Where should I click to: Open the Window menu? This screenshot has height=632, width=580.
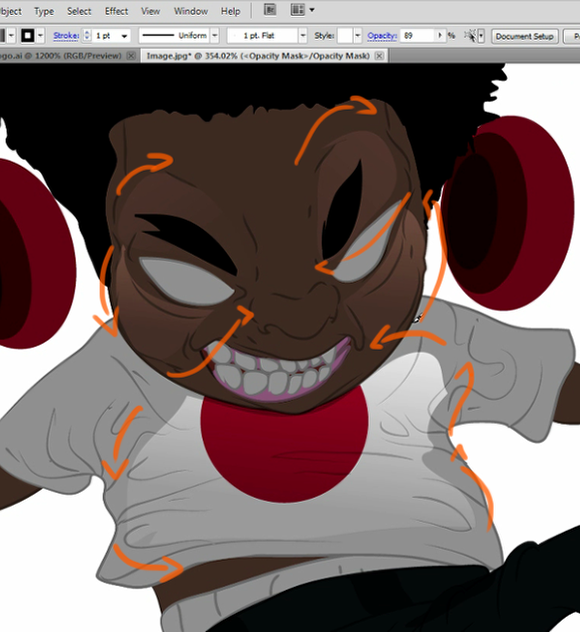pyautogui.click(x=191, y=11)
